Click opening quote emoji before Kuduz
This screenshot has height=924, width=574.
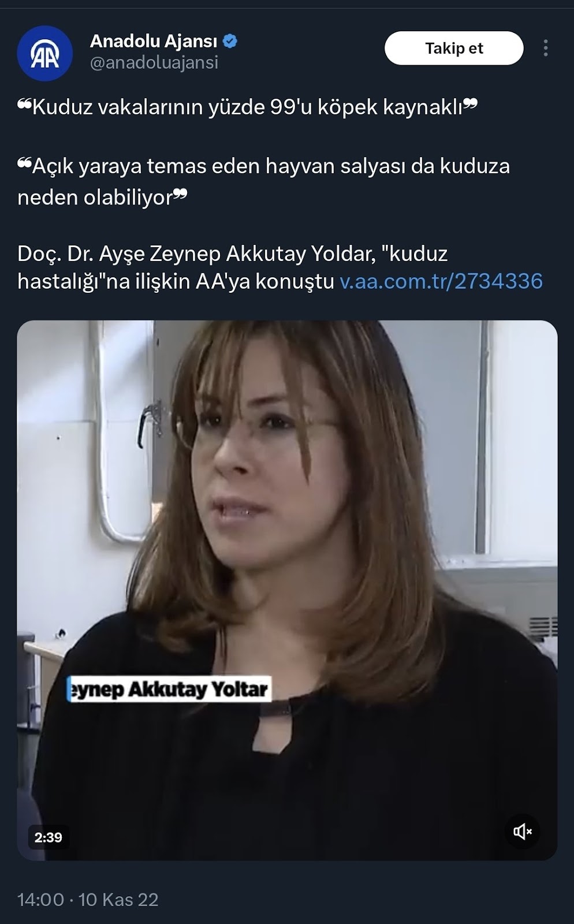pyautogui.click(x=24, y=105)
